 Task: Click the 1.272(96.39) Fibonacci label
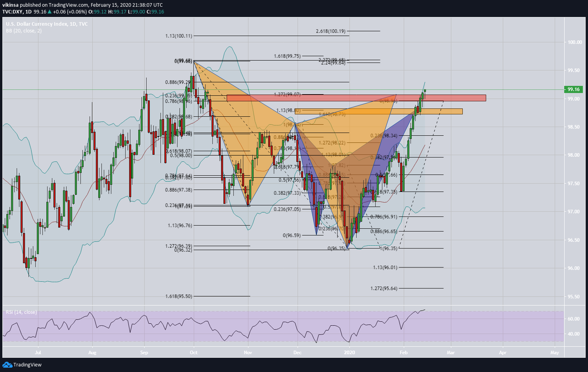click(179, 246)
